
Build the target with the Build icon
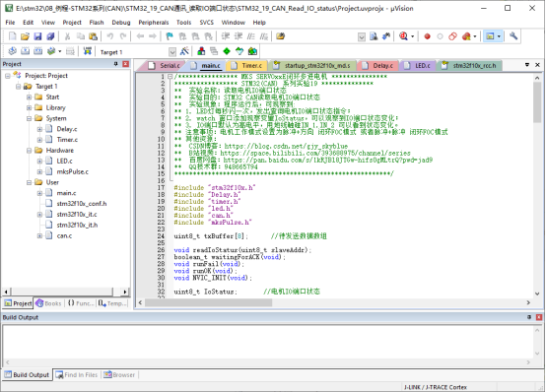click(25, 51)
